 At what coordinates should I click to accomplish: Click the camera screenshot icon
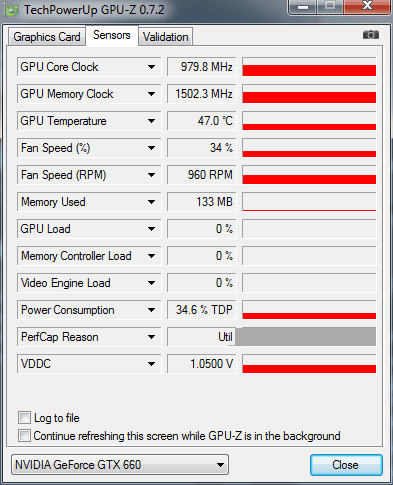[371, 35]
